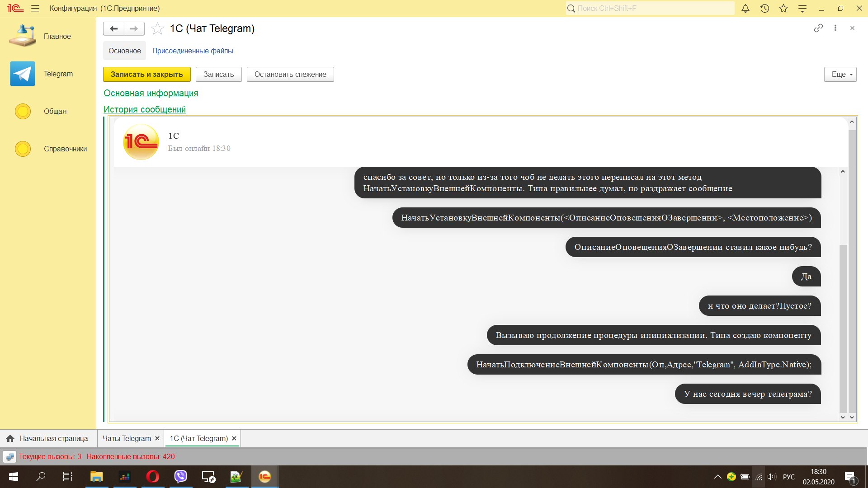868x488 pixels.
Task: Expand the Еще dropdown menu
Action: (840, 74)
